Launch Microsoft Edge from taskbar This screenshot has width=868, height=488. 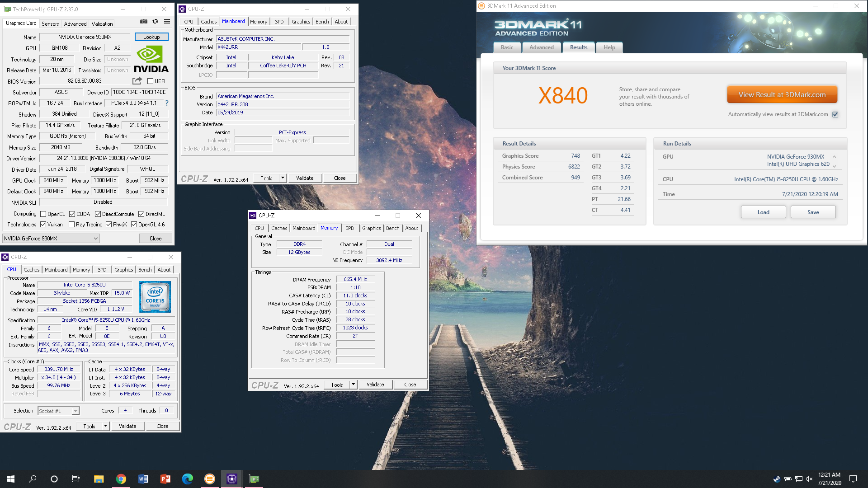[187, 479]
